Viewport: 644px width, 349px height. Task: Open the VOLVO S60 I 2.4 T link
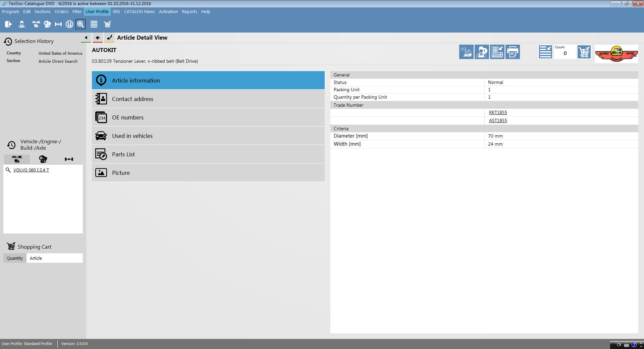pyautogui.click(x=31, y=170)
